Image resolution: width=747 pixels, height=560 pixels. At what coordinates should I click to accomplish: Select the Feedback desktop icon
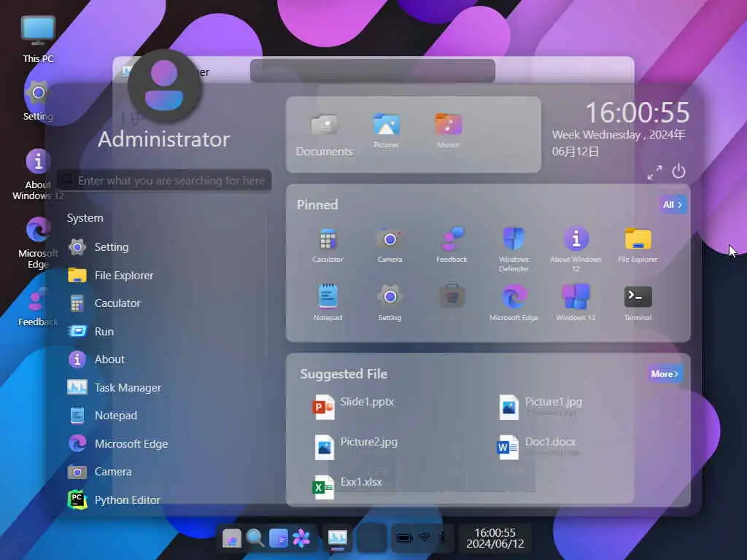click(38, 307)
